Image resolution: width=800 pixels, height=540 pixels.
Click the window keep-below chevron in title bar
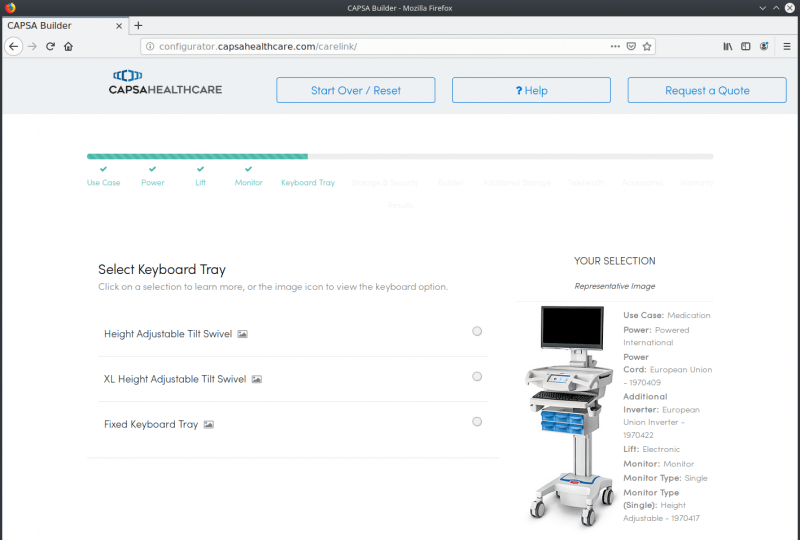coord(762,8)
